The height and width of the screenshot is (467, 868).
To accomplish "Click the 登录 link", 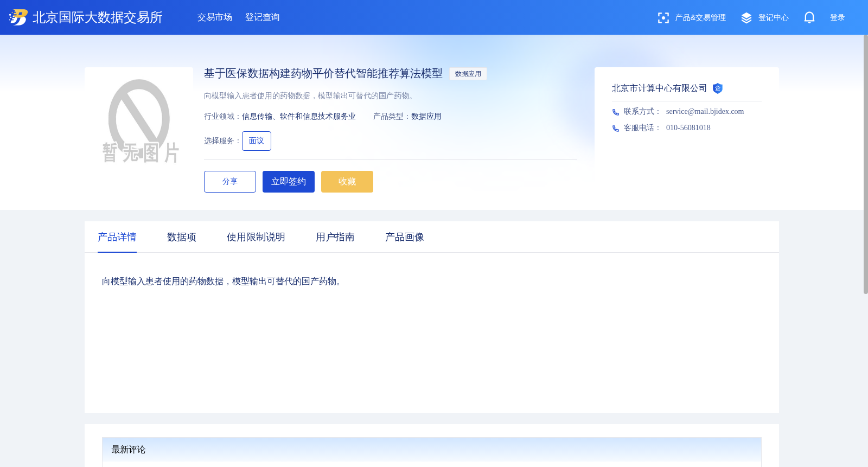I will pyautogui.click(x=838, y=18).
